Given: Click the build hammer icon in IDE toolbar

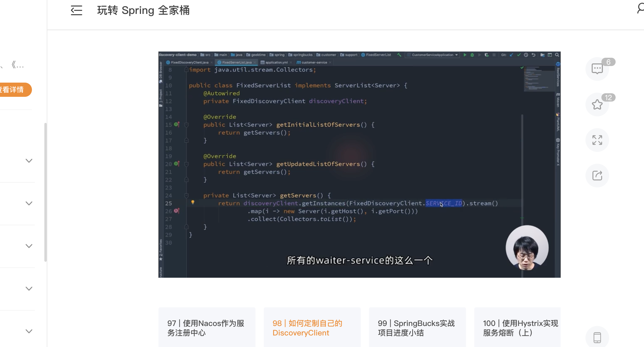Looking at the screenshot, I should pyautogui.click(x=399, y=55).
